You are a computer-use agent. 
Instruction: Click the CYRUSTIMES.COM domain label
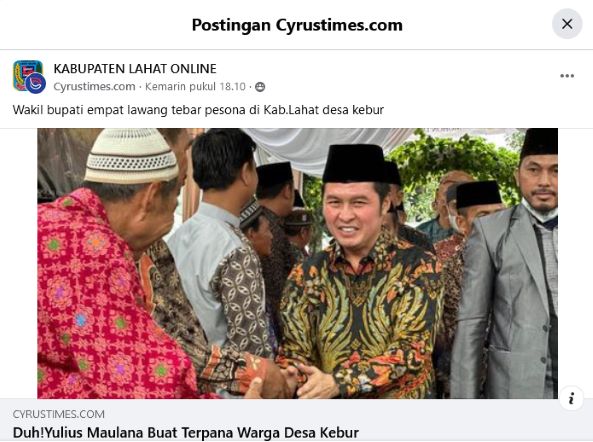click(59, 414)
